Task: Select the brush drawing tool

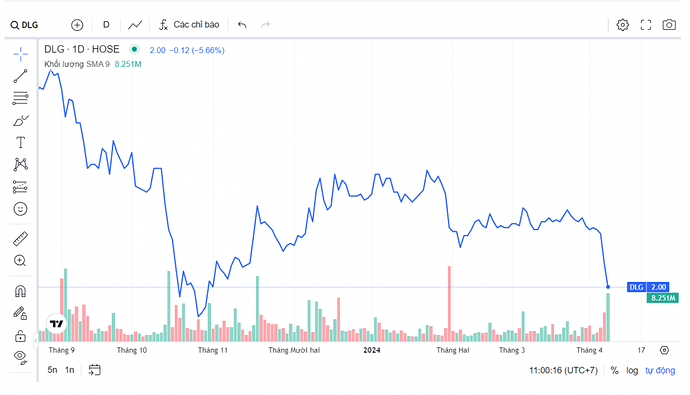Action: pyautogui.click(x=20, y=120)
